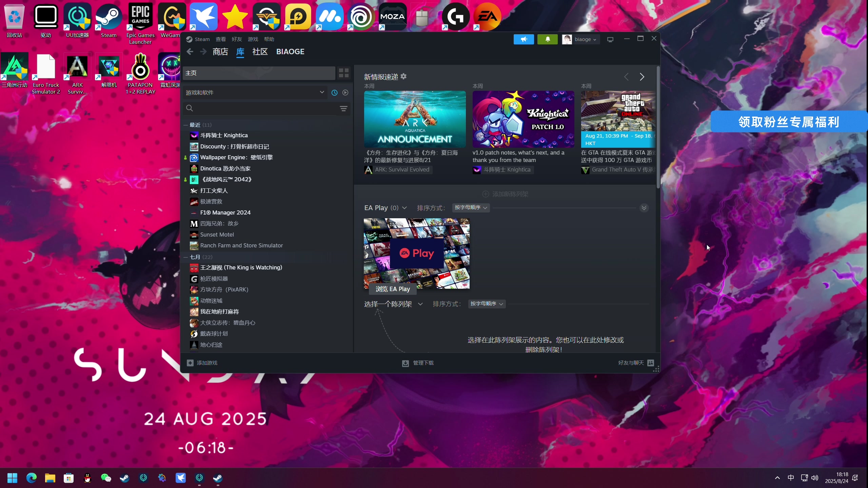Select the 主页 library home

pos(259,73)
